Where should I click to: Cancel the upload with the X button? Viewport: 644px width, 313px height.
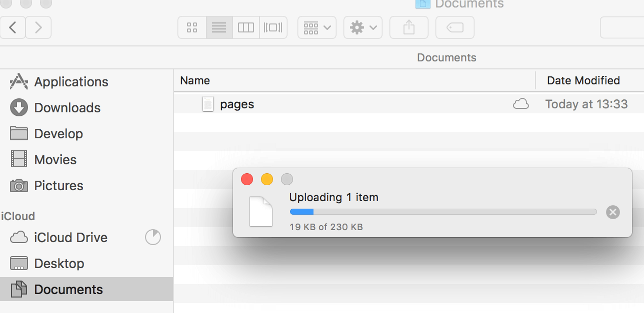coord(612,212)
